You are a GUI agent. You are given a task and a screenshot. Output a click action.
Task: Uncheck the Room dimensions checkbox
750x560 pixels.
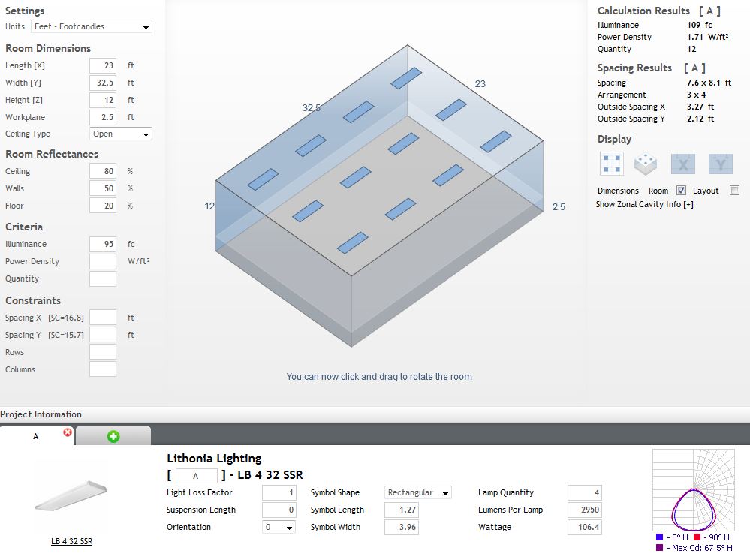(x=681, y=191)
